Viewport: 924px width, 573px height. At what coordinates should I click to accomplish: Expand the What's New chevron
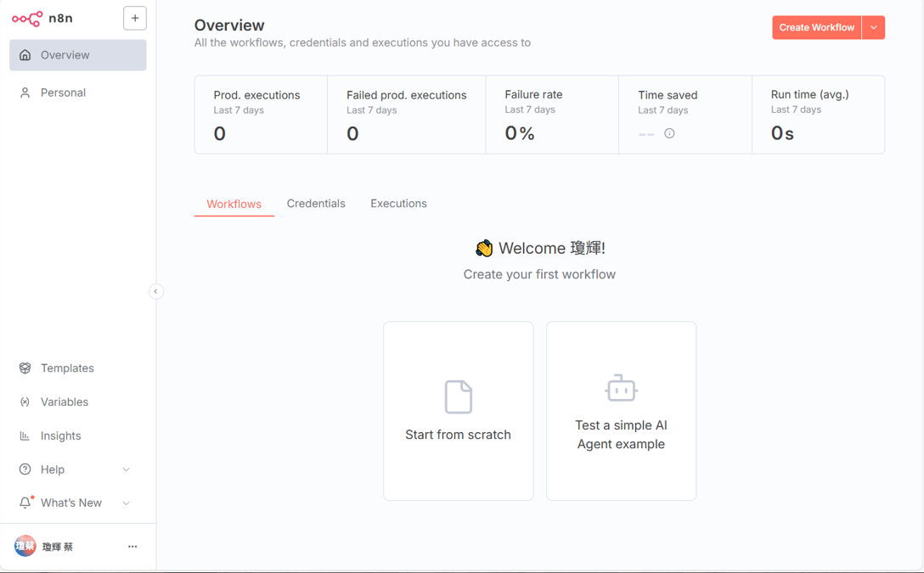coord(127,503)
